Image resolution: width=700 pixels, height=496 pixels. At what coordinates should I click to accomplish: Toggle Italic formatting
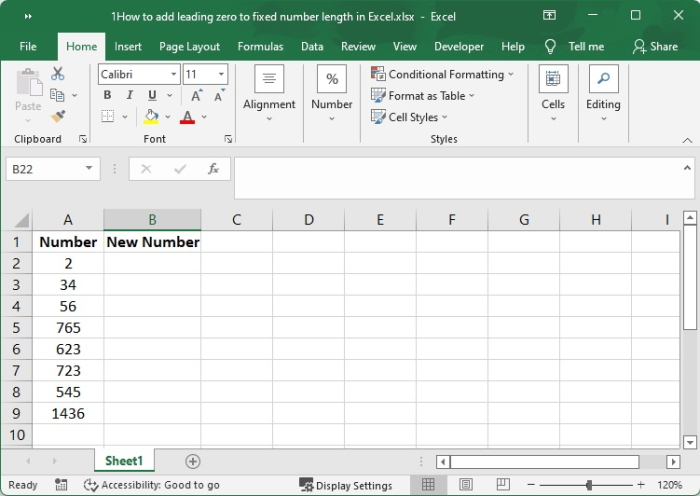tap(130, 96)
